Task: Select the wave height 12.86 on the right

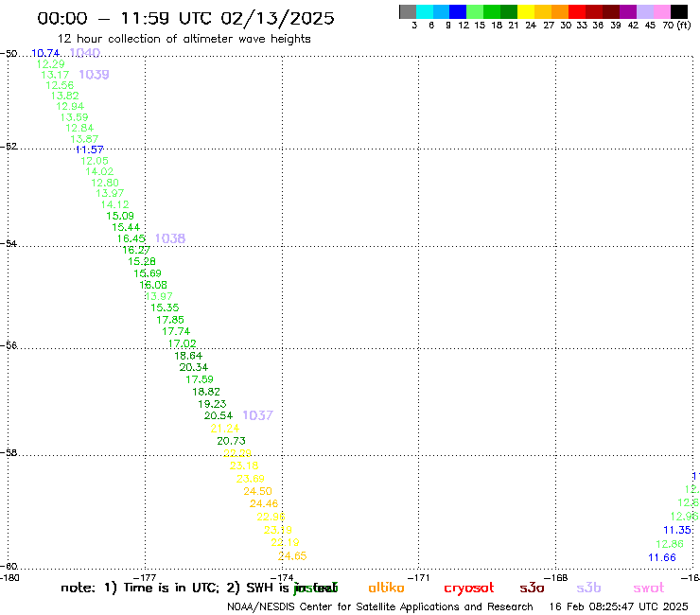Action: 670,544
